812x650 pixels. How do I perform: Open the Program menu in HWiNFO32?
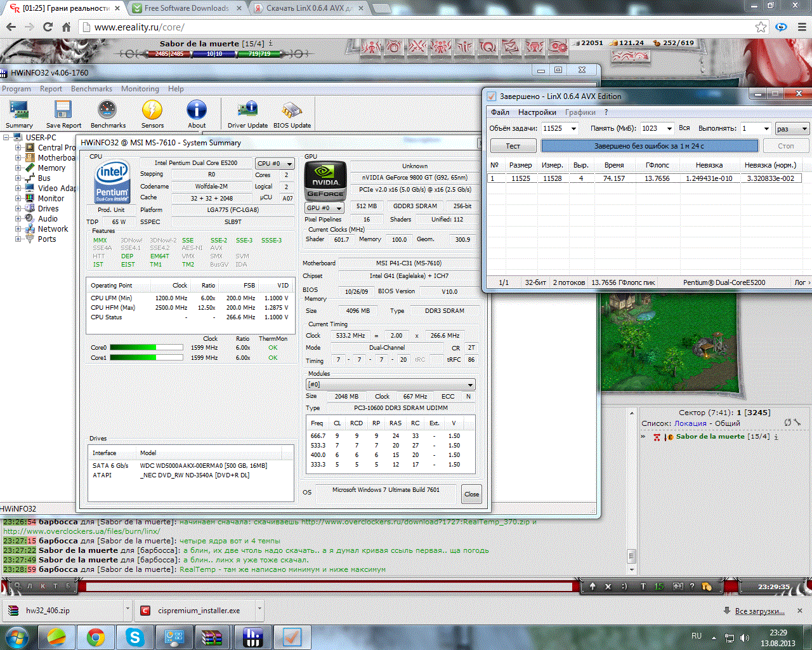coord(16,89)
